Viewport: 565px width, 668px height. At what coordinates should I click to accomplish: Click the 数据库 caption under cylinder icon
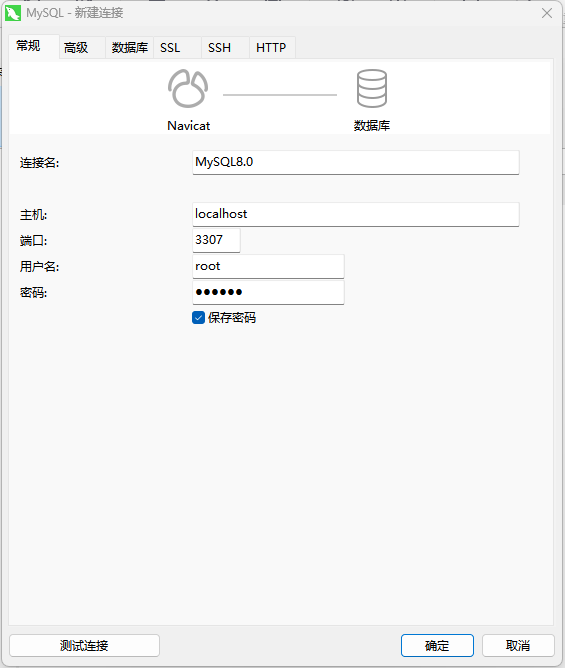click(372, 126)
